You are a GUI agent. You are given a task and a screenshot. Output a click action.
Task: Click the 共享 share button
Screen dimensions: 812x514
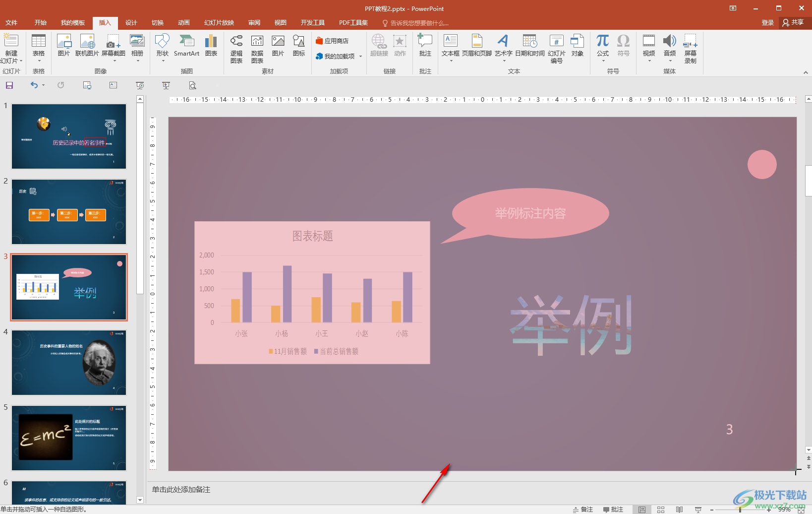(x=793, y=23)
